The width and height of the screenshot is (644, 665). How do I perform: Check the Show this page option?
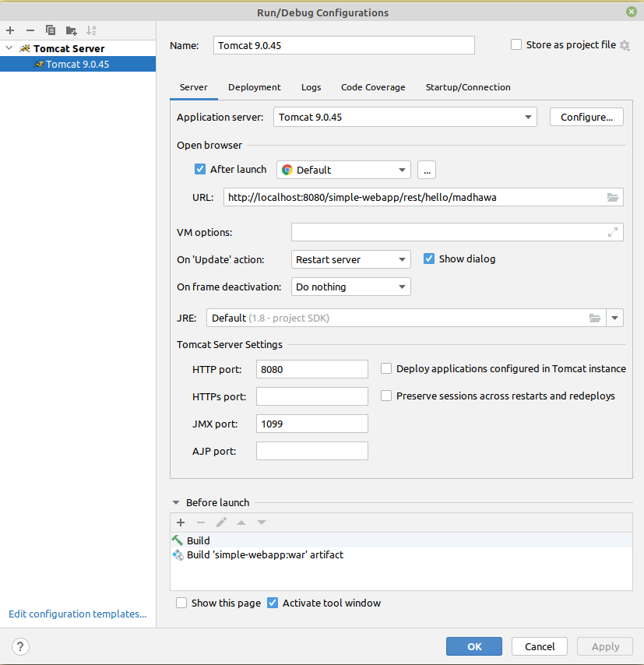pyautogui.click(x=181, y=603)
